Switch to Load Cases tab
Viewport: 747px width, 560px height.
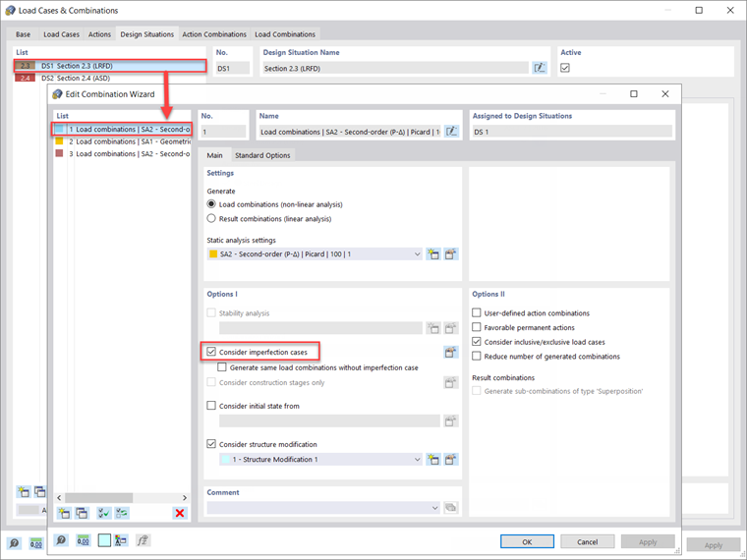pyautogui.click(x=62, y=34)
